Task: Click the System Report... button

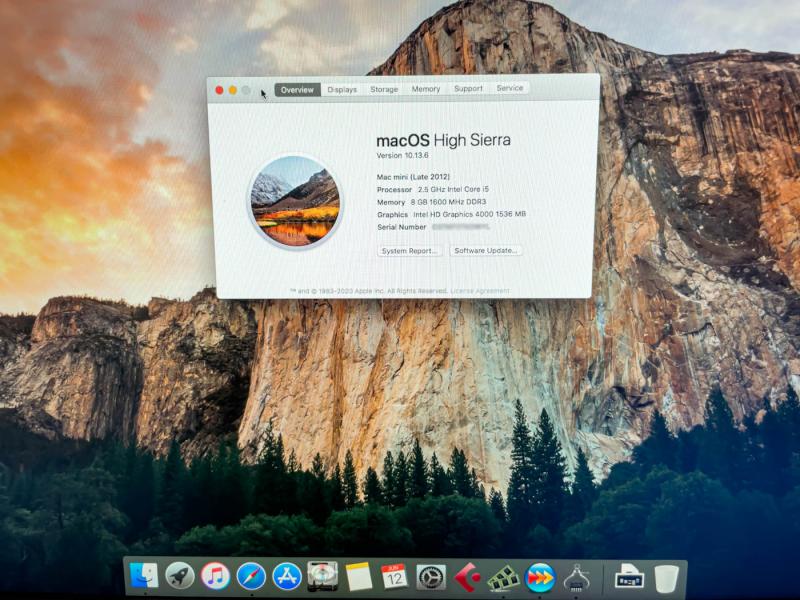Action: pyautogui.click(x=410, y=251)
